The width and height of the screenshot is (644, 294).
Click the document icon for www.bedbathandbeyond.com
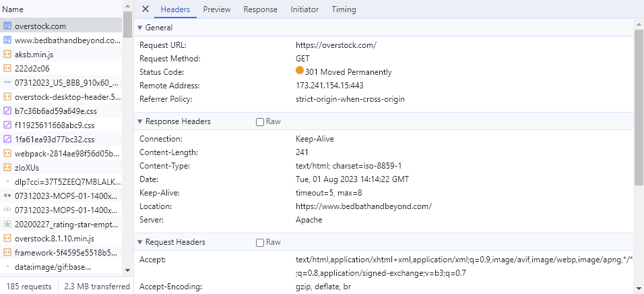(7, 40)
